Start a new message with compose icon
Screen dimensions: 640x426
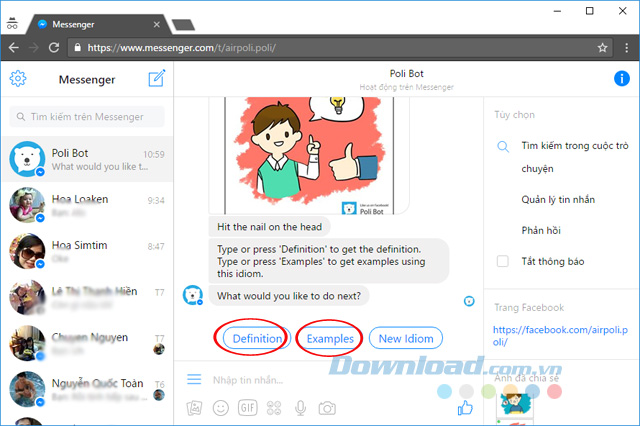pos(156,80)
